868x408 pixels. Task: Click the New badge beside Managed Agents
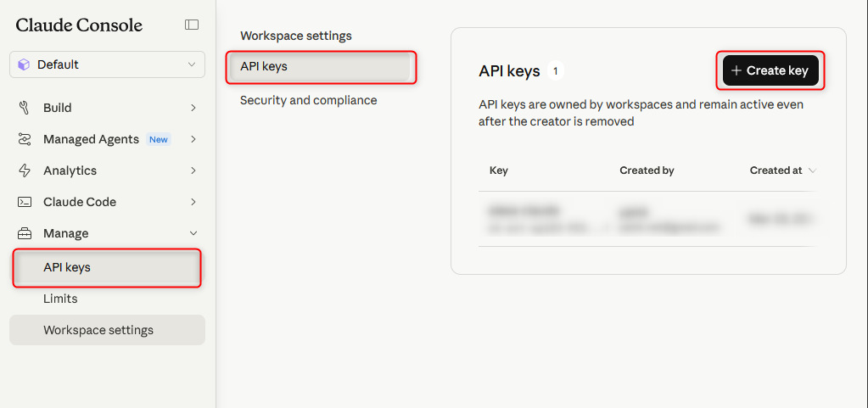[159, 139]
